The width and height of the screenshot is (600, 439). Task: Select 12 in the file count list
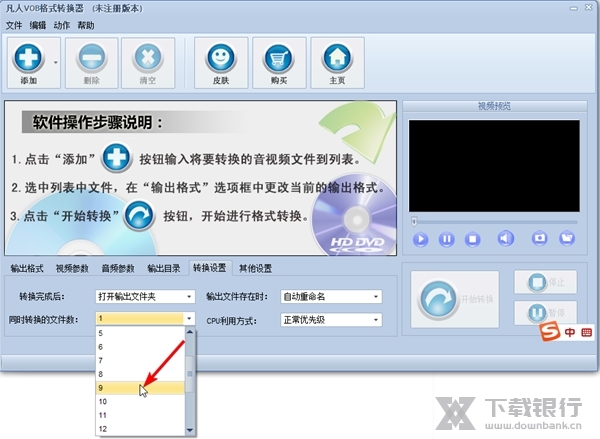140,429
